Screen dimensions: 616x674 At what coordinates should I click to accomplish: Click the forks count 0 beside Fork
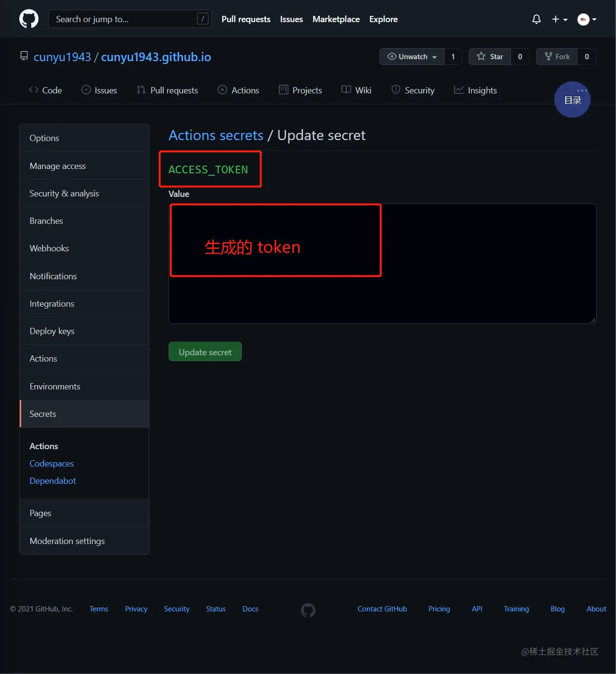point(587,56)
